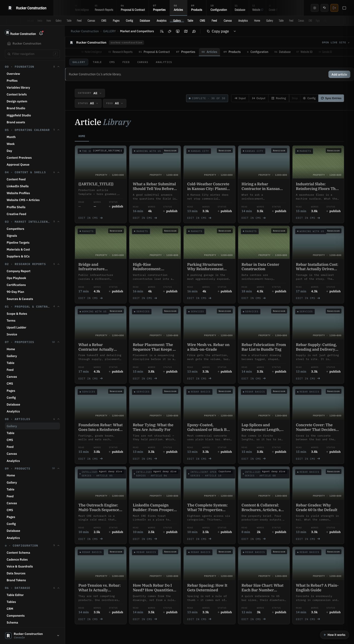Click the diamond tag icon in breadcrumb bar
This screenshot has height=644, width=354.
pos(170,31)
